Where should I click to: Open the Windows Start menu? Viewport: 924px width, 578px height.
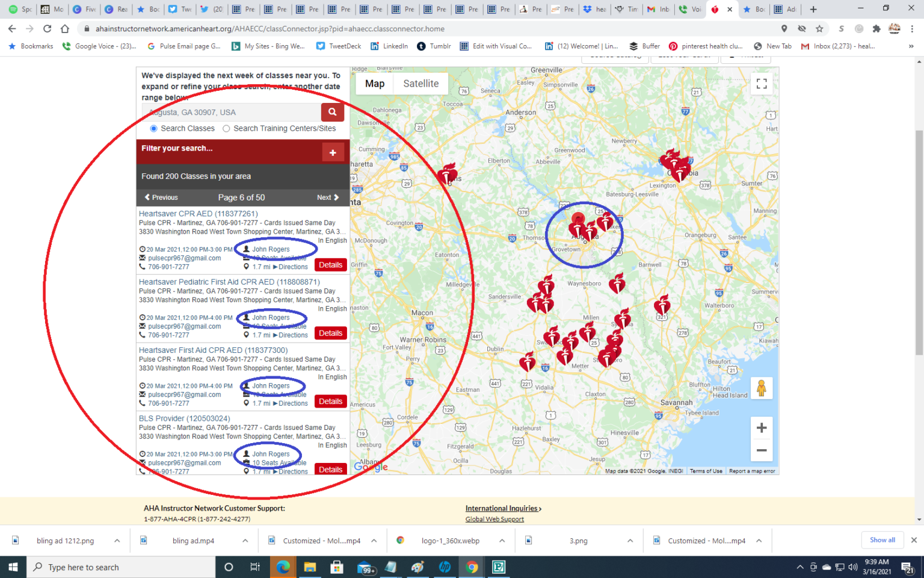pyautogui.click(x=13, y=567)
